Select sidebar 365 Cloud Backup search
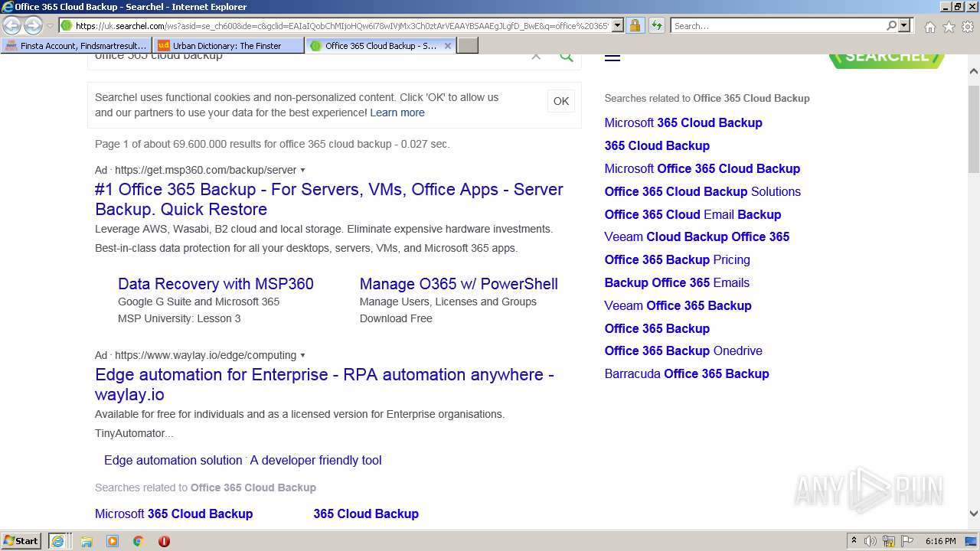 point(657,145)
